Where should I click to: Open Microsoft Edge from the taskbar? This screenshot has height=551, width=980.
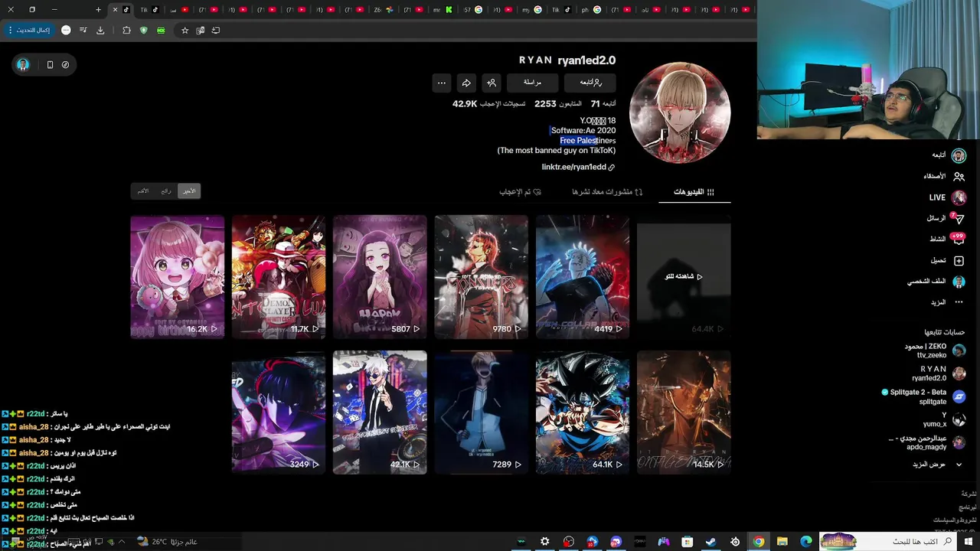coord(805,541)
